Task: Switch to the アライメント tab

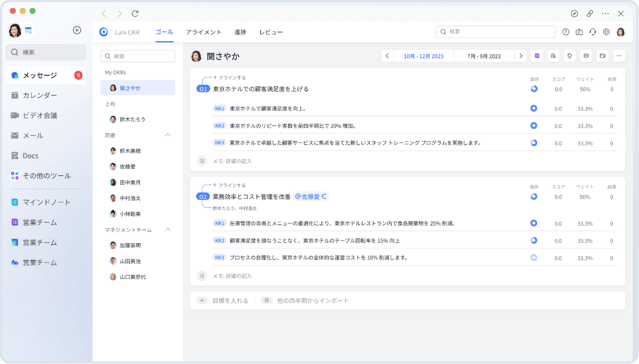Action: 203,32
